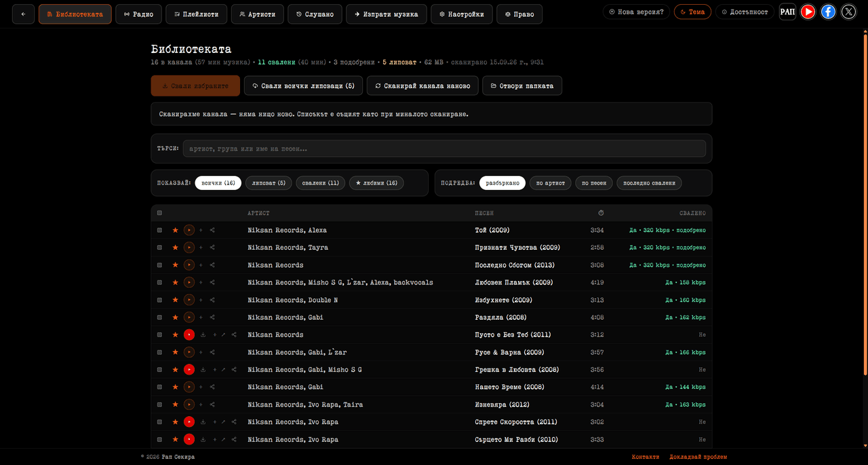Play the track Той (2009)
This screenshot has width=868, height=465.
pos(189,230)
